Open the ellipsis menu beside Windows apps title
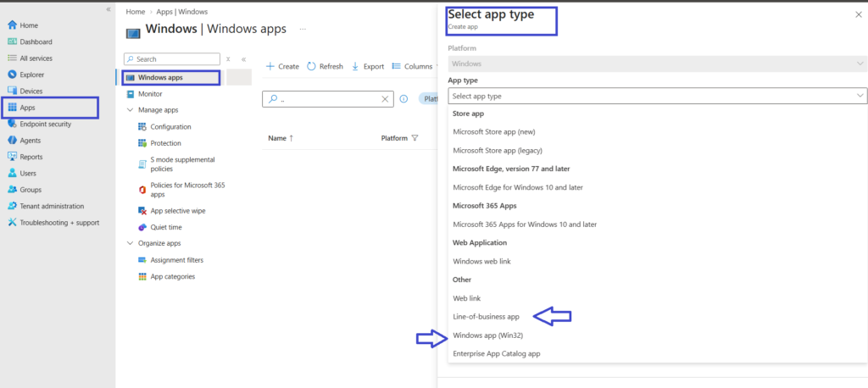 303,29
